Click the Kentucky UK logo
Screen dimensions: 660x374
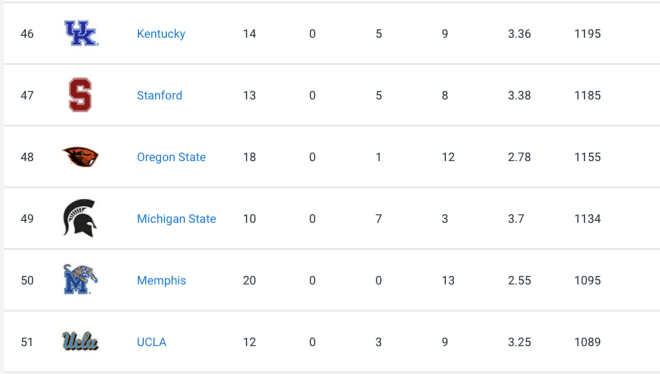(x=81, y=33)
